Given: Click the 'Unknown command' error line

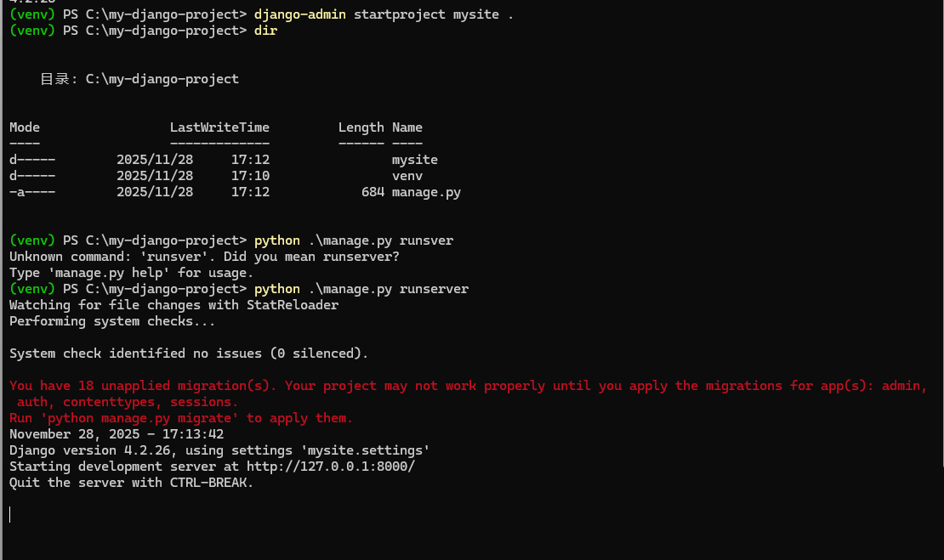Looking at the screenshot, I should coord(204,257).
